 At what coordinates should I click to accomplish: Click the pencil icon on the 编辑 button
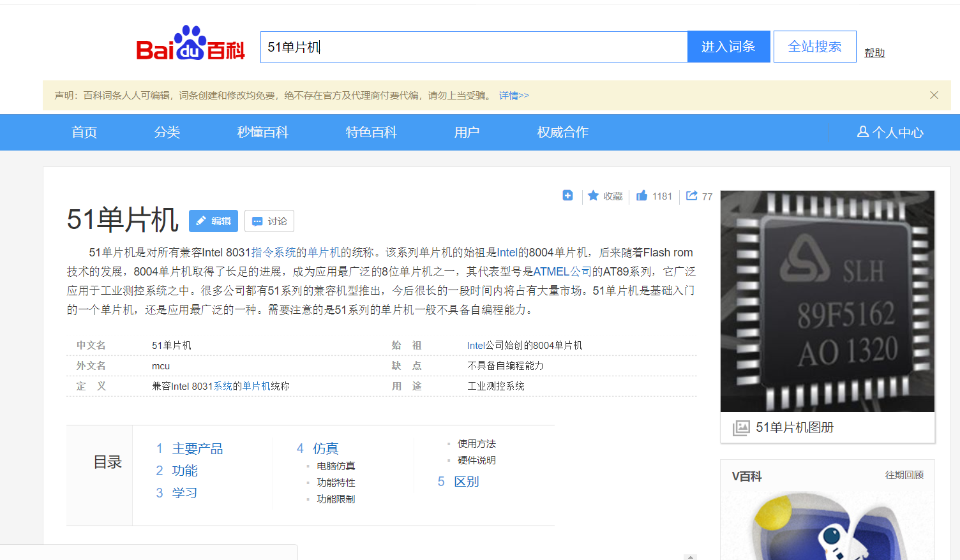[x=201, y=221]
